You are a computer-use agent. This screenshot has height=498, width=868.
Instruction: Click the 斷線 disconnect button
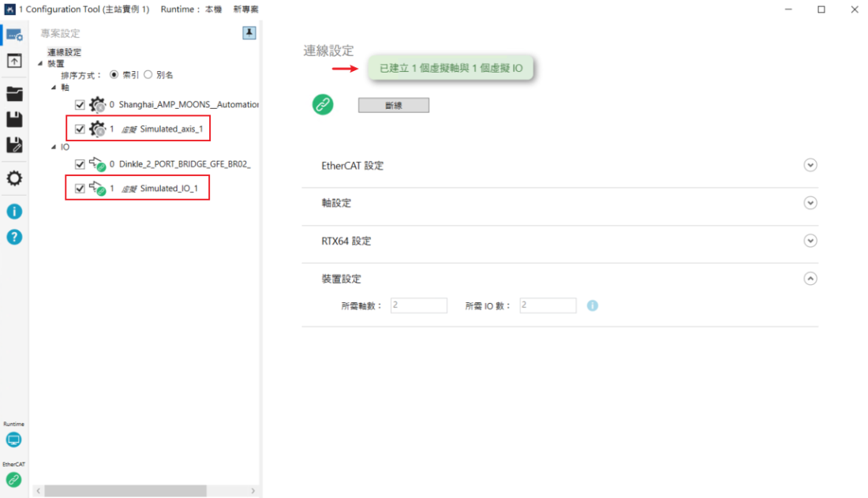(x=393, y=106)
